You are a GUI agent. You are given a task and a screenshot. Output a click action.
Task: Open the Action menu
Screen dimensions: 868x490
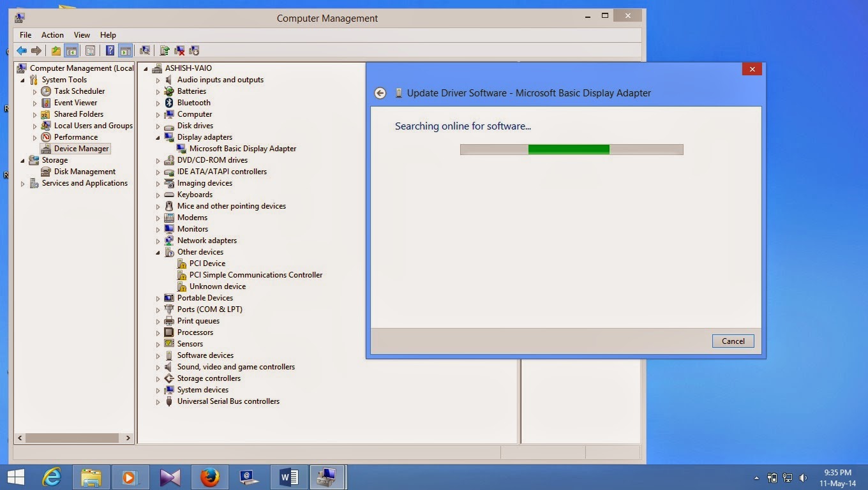(52, 35)
